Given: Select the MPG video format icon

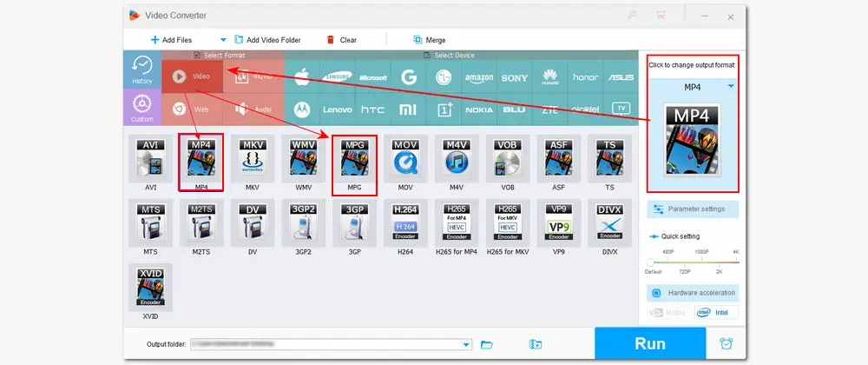Looking at the screenshot, I should point(354,160).
